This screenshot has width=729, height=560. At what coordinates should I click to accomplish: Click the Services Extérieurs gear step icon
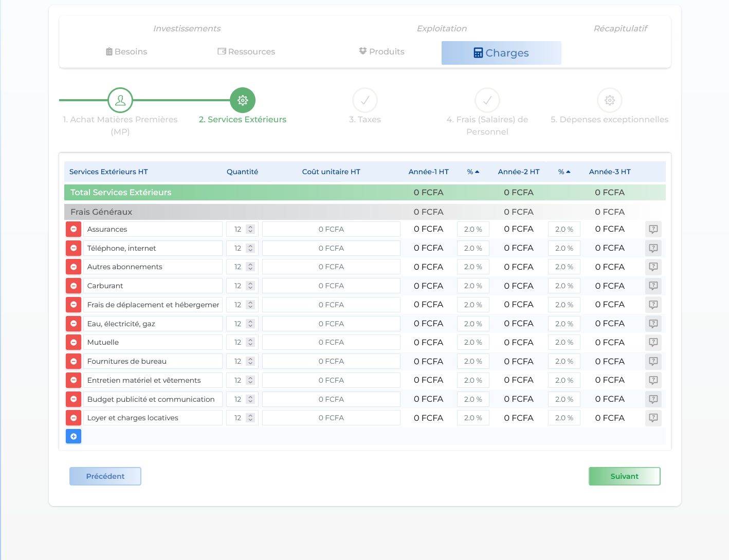tap(243, 100)
